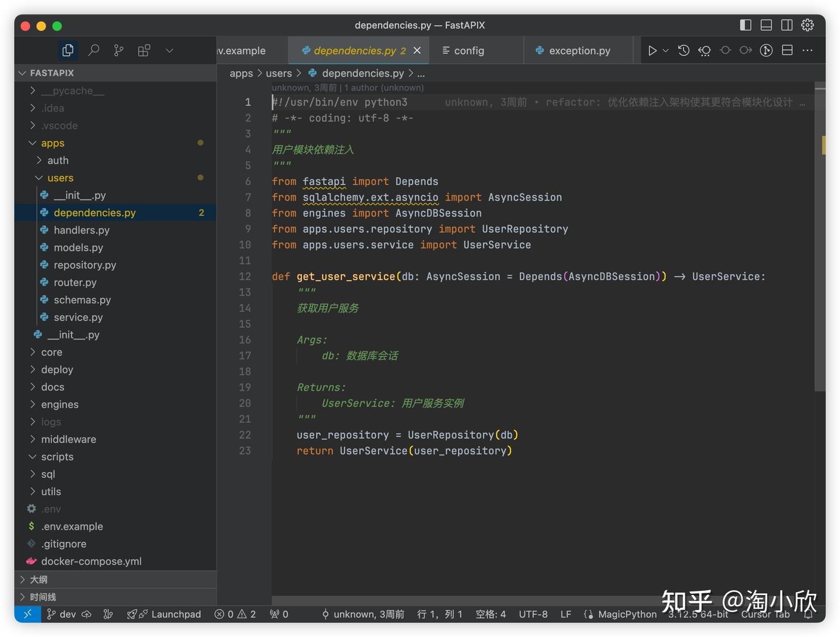Toggle the notifications bell in status bar
This screenshot has width=840, height=637.
click(x=808, y=614)
